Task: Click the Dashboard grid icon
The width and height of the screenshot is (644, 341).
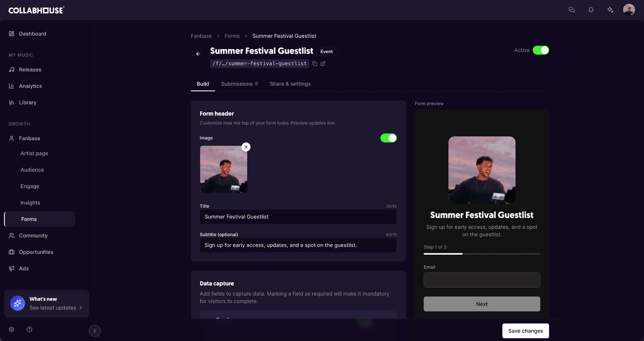Action: (x=12, y=34)
